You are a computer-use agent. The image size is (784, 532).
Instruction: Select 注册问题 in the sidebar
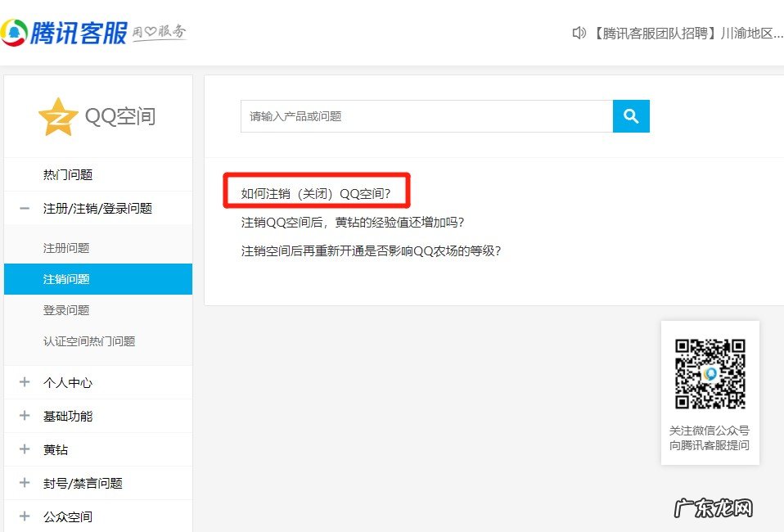pos(66,248)
